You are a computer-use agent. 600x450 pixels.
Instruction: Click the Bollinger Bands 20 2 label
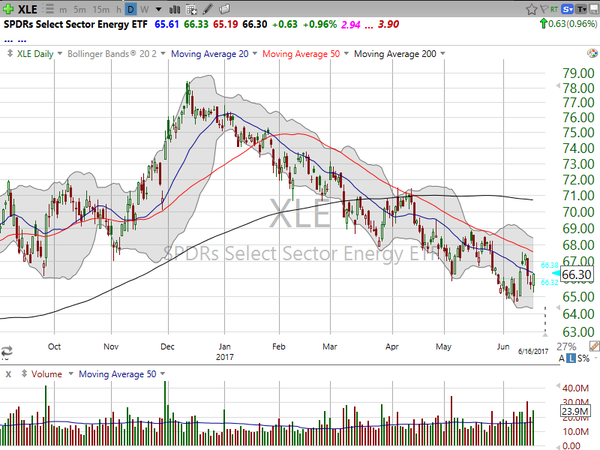tap(112, 54)
